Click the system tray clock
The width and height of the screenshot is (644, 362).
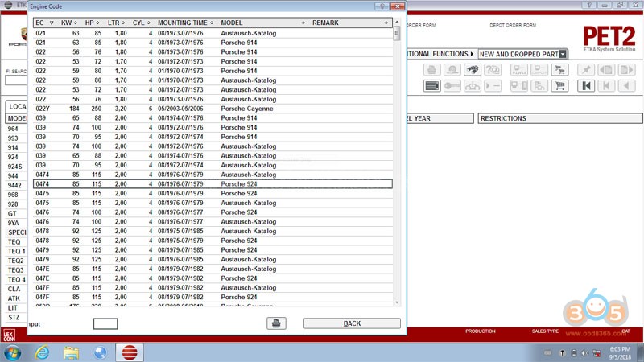click(x=620, y=353)
